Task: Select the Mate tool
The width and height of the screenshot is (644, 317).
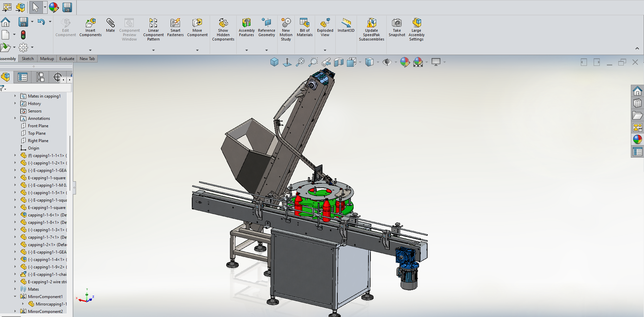Action: click(110, 25)
